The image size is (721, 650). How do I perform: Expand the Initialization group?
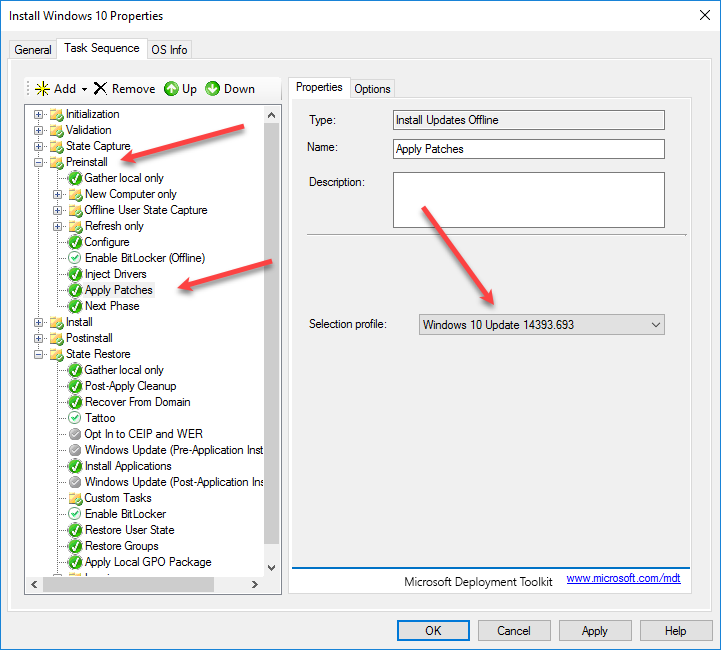coord(39,114)
